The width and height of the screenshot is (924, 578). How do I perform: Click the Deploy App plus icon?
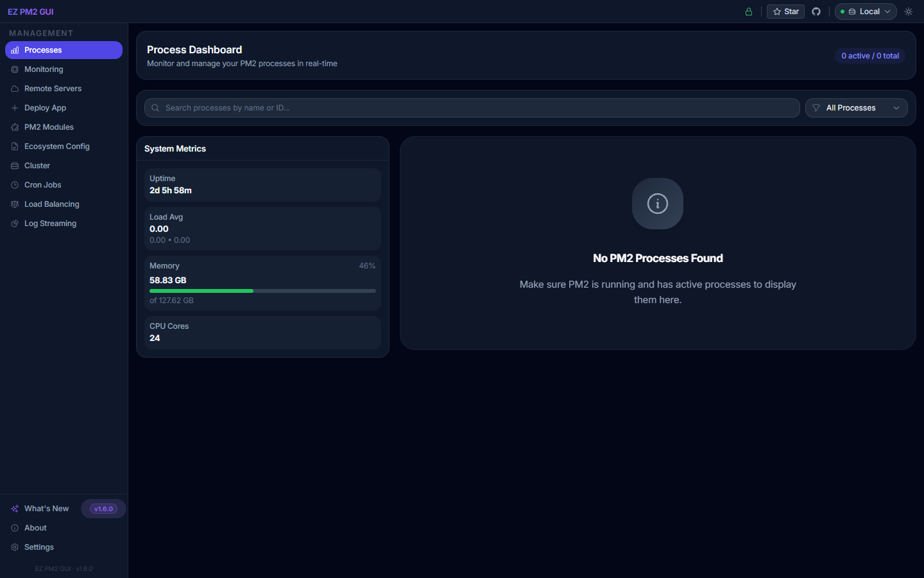[15, 107]
